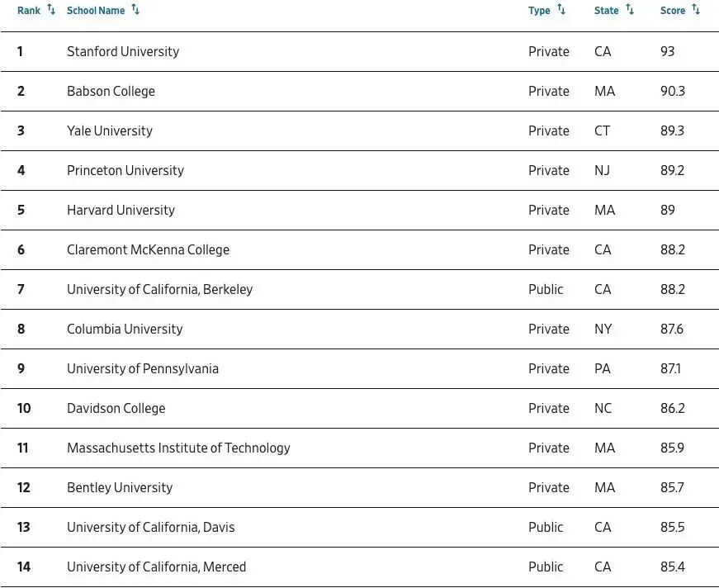Click the sort arrows beside School Name
This screenshot has height=588, width=719.
pyautogui.click(x=136, y=10)
